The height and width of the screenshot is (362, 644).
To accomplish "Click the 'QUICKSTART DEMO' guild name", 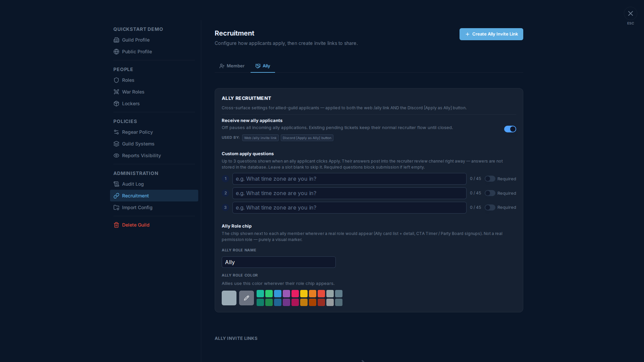I will pos(138,29).
